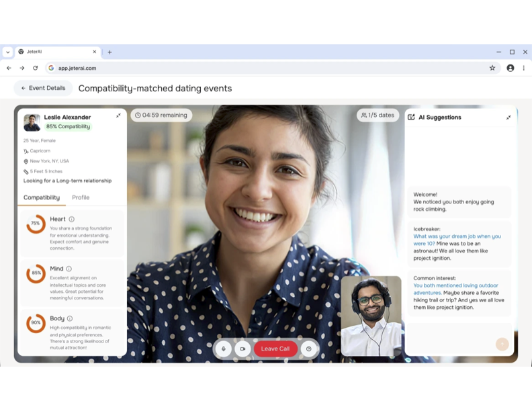Click the self-view video thumbnail
Screen dimensions: 532x411
(371, 316)
